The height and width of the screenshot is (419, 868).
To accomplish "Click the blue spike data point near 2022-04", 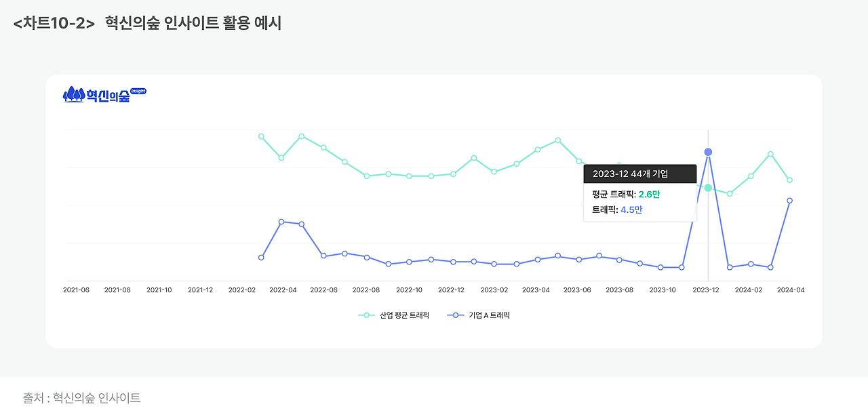I will pos(283,221).
